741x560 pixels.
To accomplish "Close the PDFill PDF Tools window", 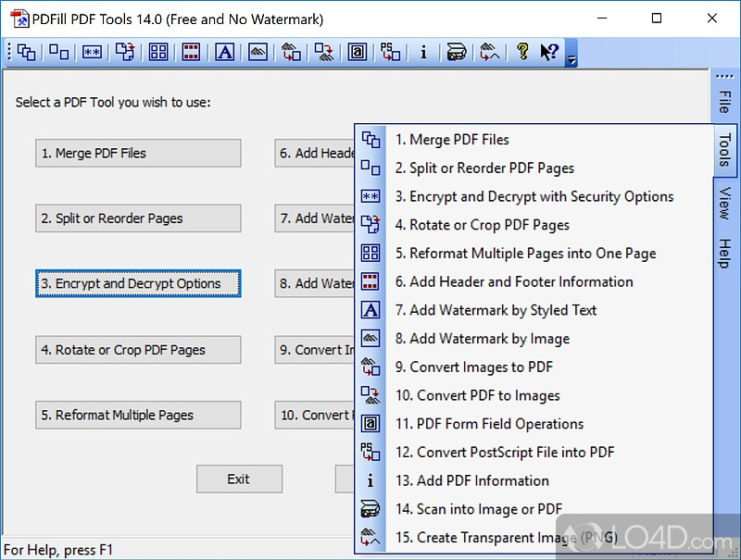I will [711, 19].
